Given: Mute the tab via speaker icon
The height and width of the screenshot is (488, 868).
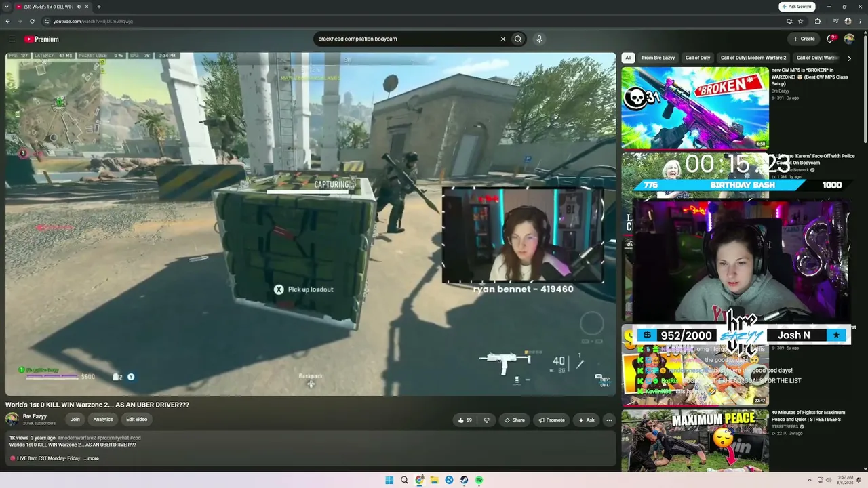Looking at the screenshot, I should (78, 7).
